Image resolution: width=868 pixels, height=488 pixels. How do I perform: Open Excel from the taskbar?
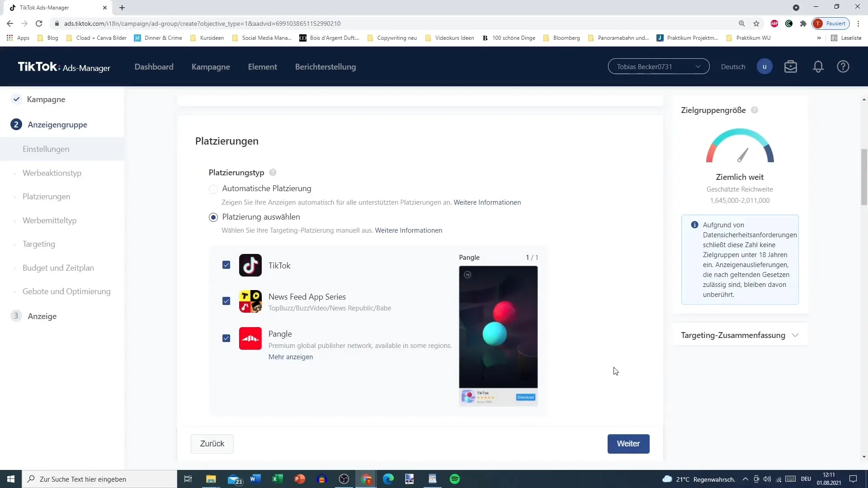[x=278, y=479]
